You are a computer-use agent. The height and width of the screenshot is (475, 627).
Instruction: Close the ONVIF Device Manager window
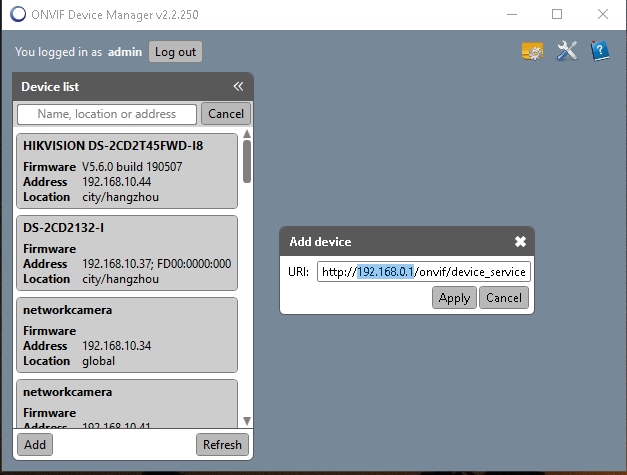click(x=603, y=14)
